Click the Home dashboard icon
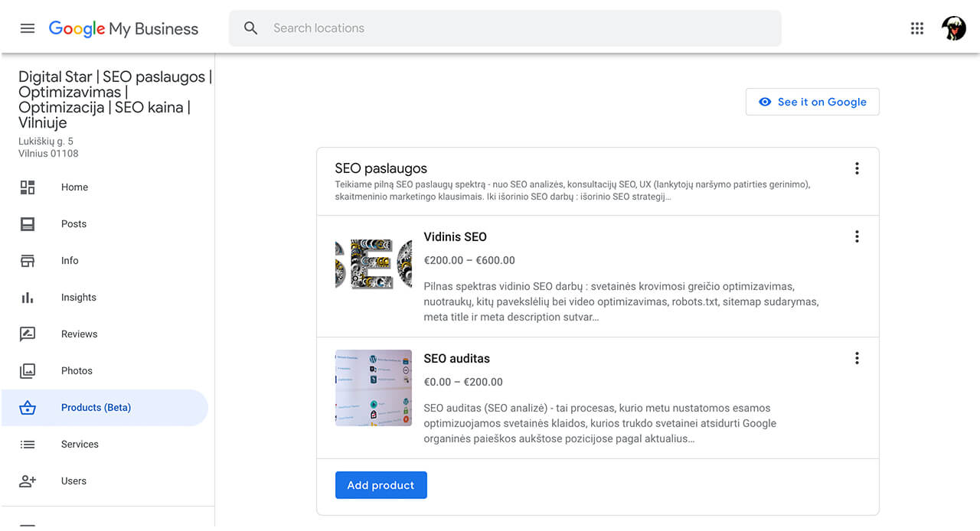 [28, 187]
